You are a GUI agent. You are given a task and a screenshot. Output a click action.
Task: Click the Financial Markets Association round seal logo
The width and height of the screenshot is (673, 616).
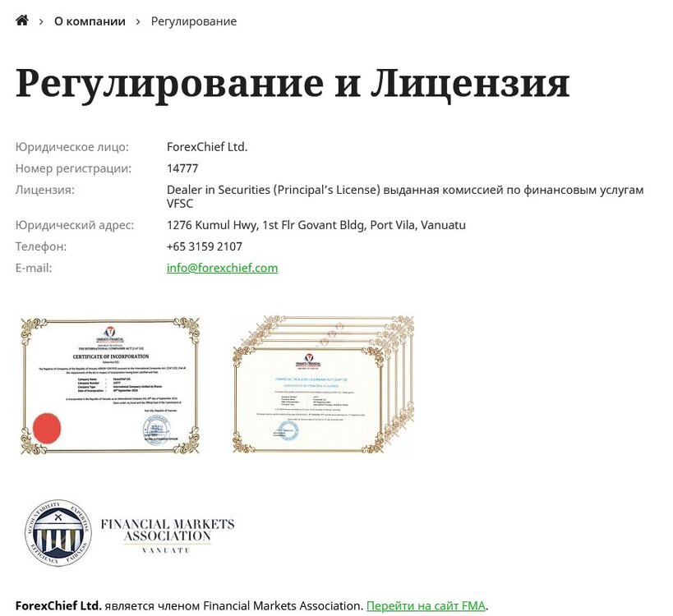(x=58, y=532)
